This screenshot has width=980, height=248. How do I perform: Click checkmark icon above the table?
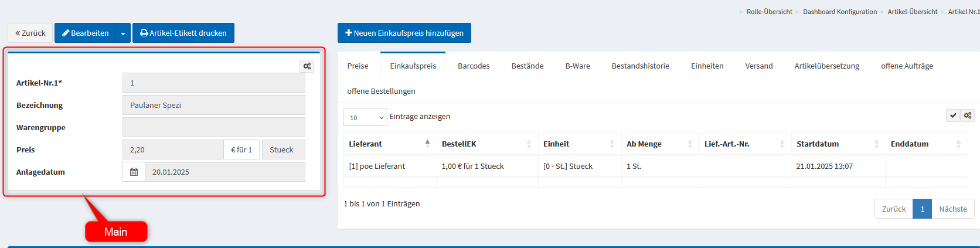tap(953, 115)
